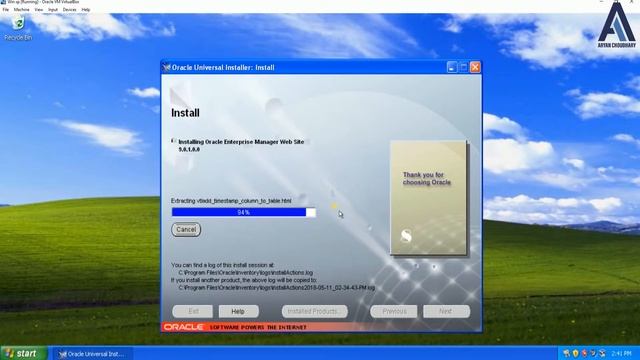Click the Oracle installer title bar icon

click(x=167, y=68)
